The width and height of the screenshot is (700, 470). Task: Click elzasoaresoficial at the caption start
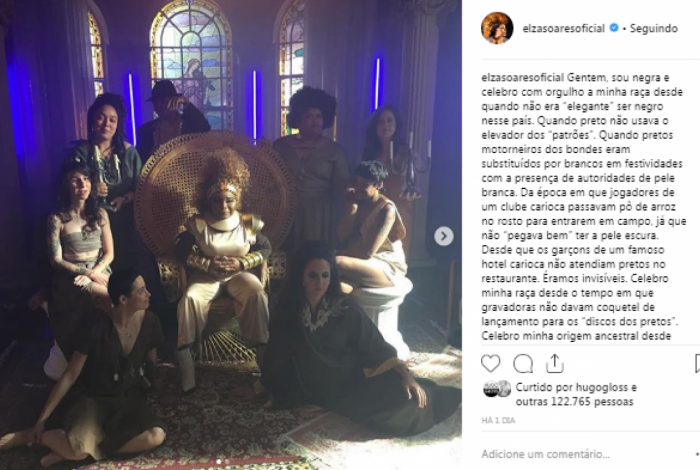click(x=522, y=78)
